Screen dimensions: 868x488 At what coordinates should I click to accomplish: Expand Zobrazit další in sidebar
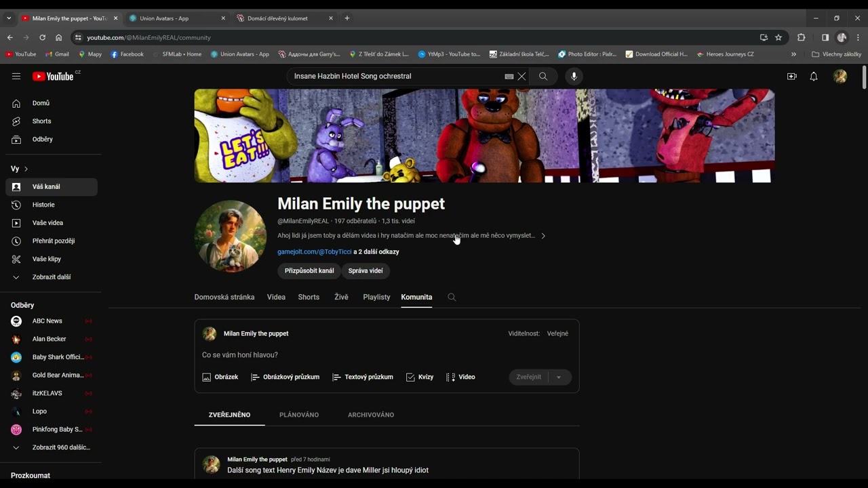[52, 277]
